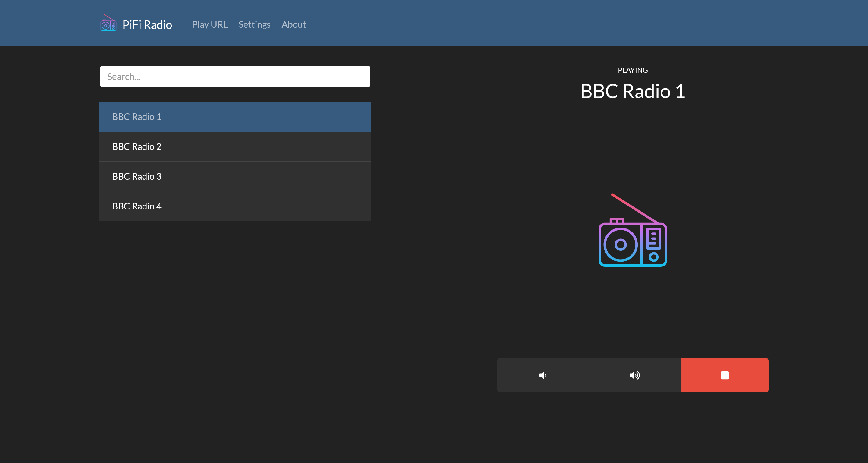Focus the Search stations field
Viewport: 868px width, 463px height.
point(235,77)
